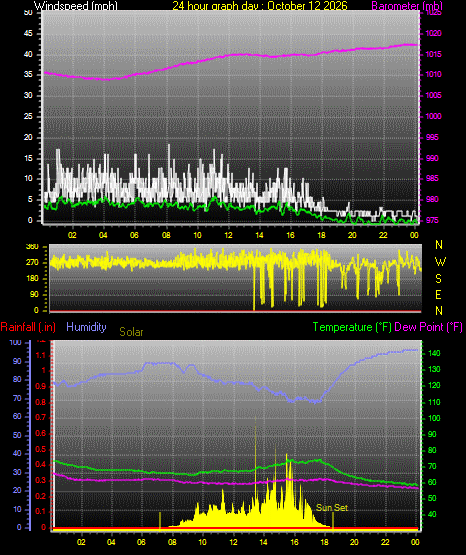Click the "W" compass direction label
The image size is (466, 555).
click(440, 262)
